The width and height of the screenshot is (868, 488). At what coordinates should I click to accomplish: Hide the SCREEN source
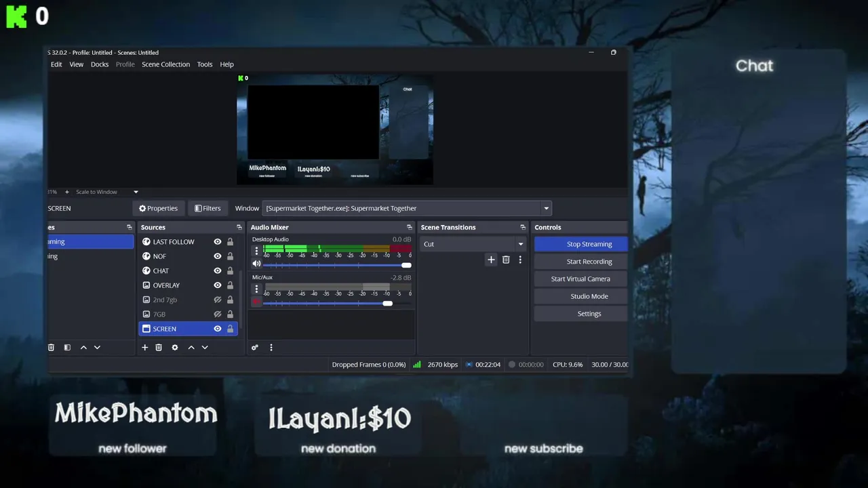[218, 329]
